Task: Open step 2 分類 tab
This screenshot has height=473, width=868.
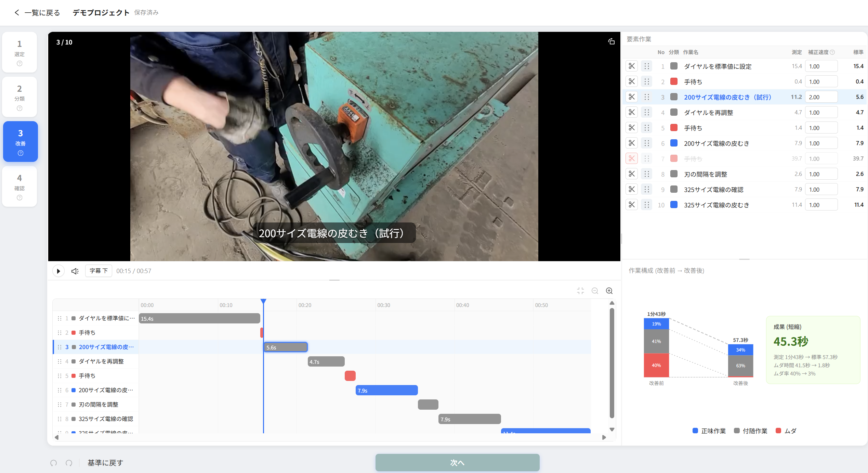Action: pos(20,97)
